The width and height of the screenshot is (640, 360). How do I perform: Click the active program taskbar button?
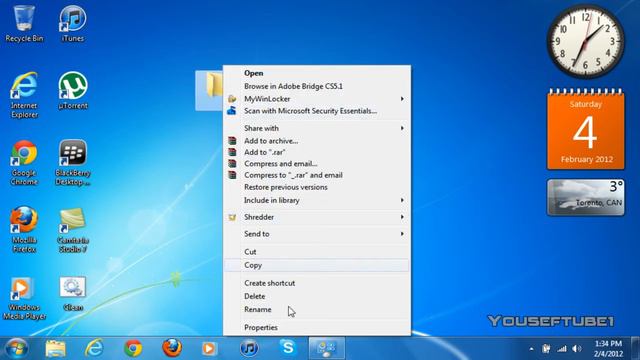point(327,349)
